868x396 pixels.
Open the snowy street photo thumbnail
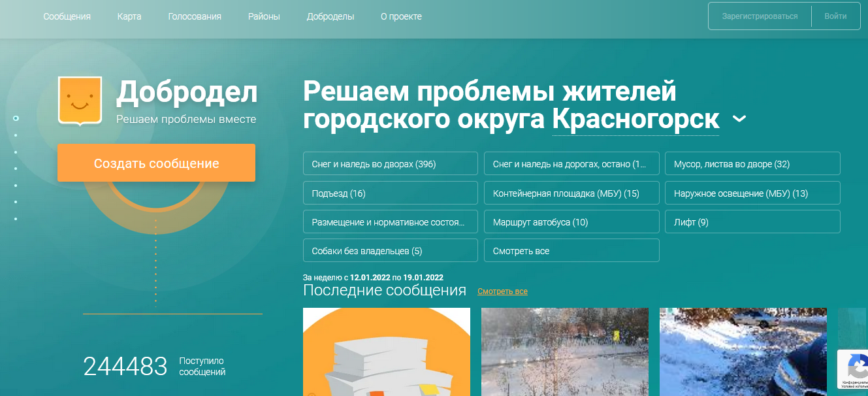tap(564, 352)
